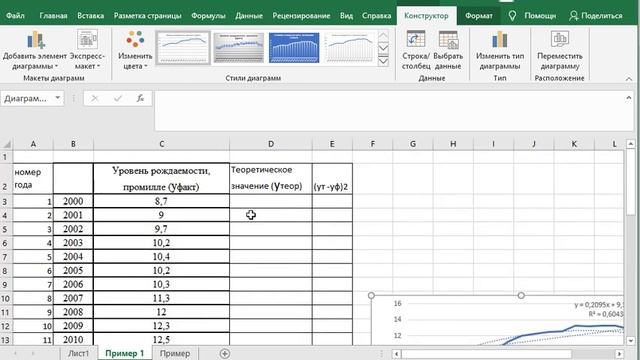Click the Помощн lightbulb search
This screenshot has height=360, width=640.
pos(532,16)
